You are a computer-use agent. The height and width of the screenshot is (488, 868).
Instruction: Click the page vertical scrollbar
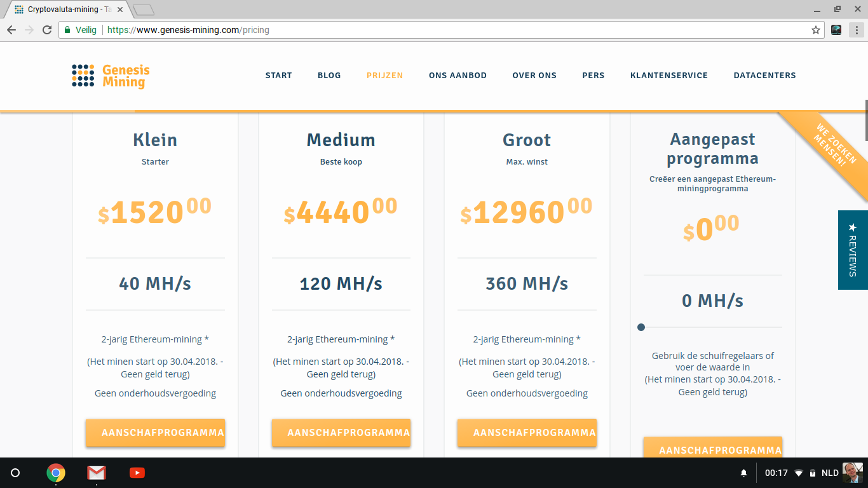coord(865,121)
